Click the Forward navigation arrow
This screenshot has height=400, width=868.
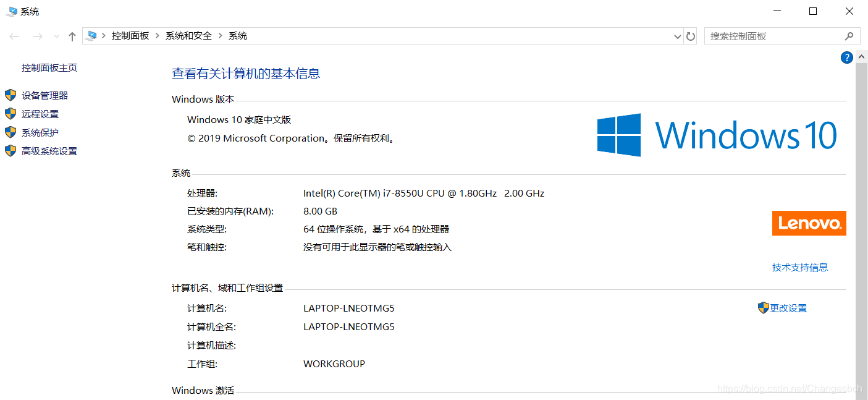point(38,36)
